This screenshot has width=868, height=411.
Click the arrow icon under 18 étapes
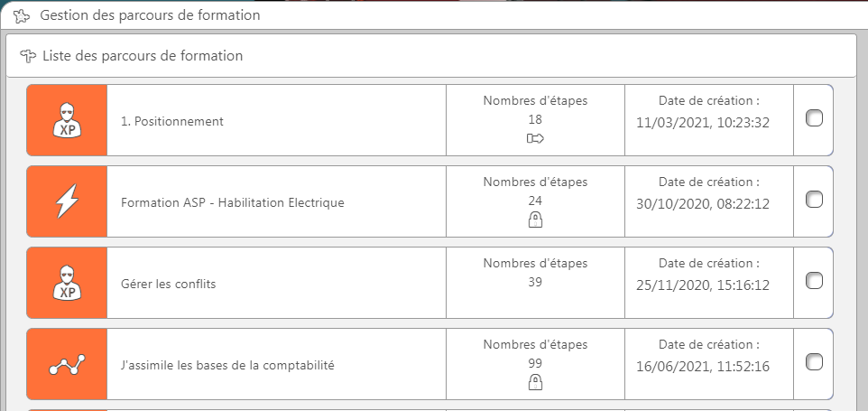click(535, 138)
